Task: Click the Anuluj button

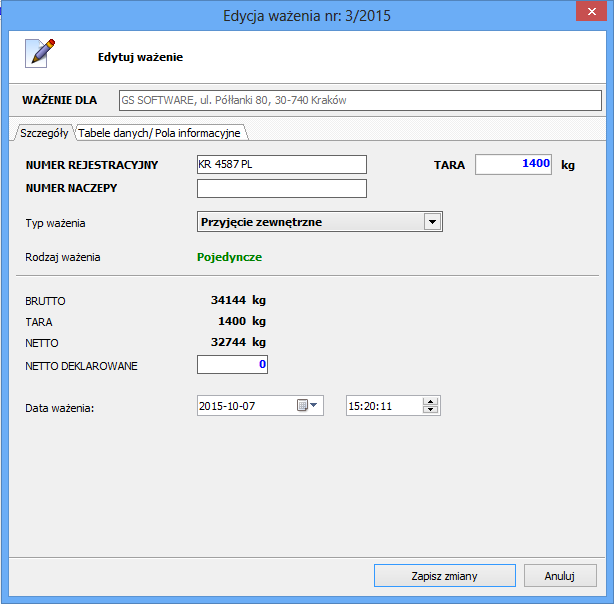Action: (560, 576)
